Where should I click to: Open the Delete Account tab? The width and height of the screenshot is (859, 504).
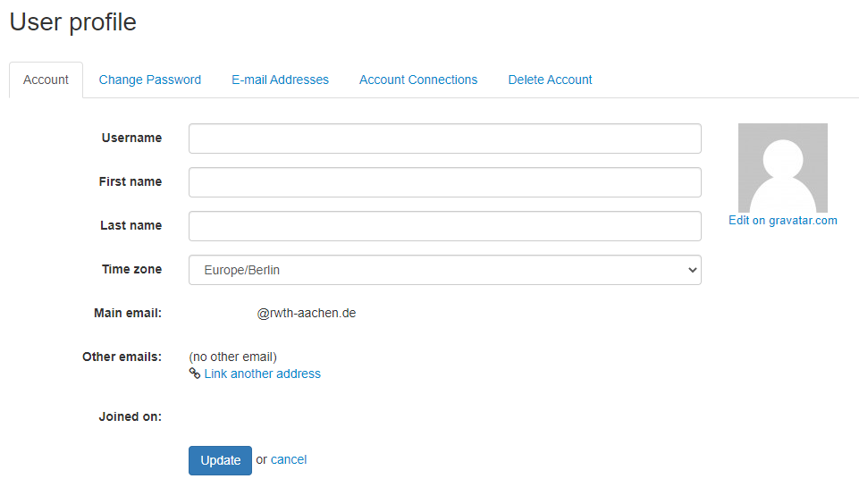point(550,80)
